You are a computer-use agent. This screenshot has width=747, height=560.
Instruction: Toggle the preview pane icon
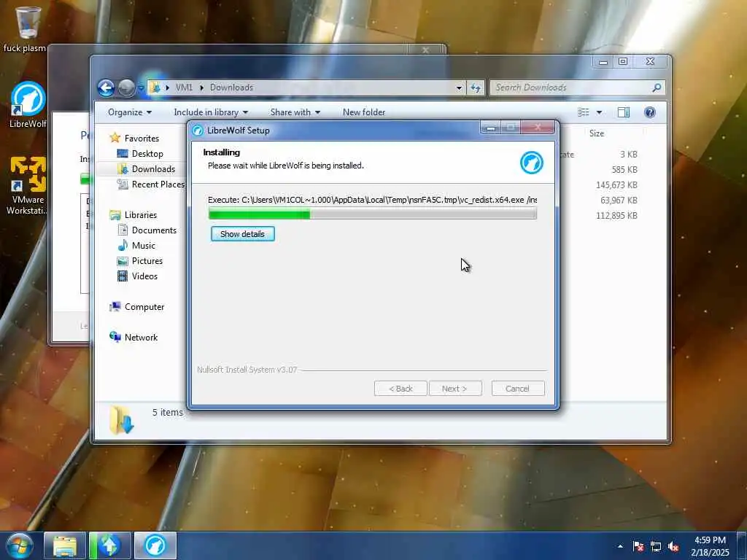[624, 112]
